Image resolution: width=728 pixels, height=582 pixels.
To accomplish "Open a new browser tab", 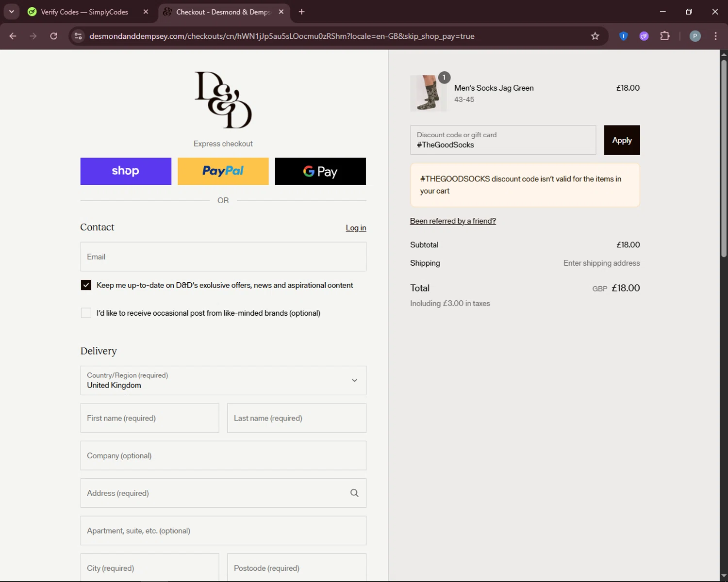I will point(301,12).
